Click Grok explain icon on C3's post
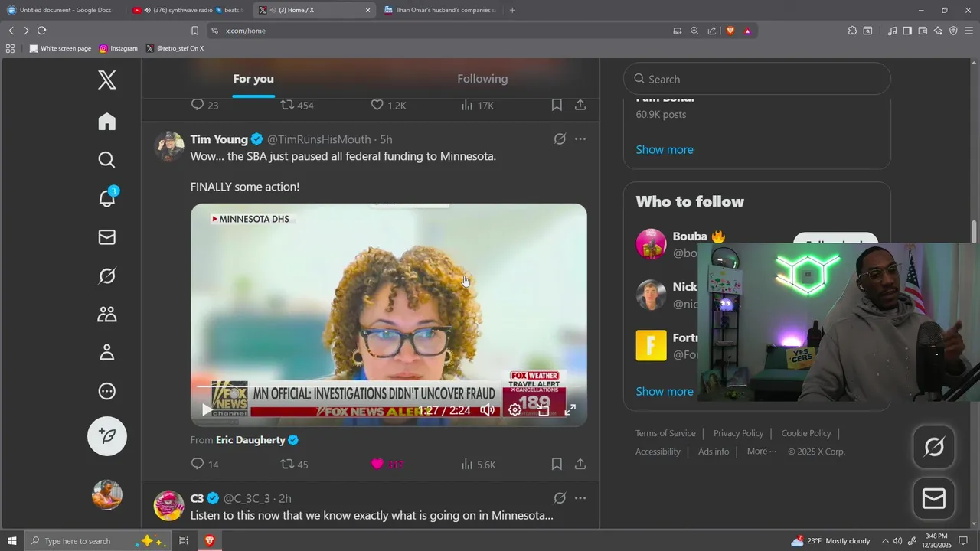 point(560,498)
